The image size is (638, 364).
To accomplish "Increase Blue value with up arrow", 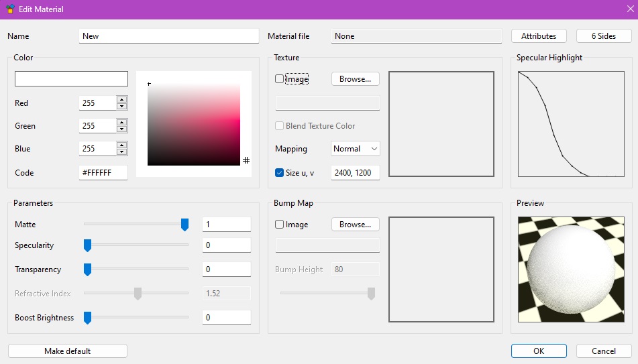I will (x=121, y=145).
